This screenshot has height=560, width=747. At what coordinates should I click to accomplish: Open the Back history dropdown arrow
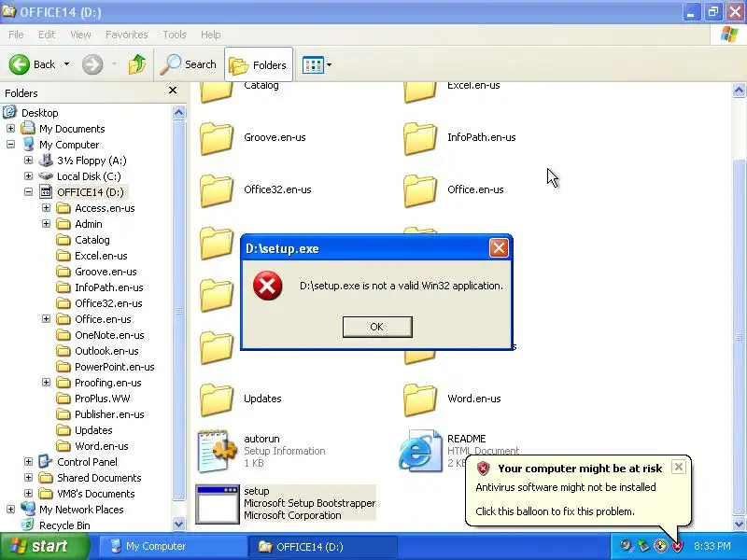pos(66,64)
